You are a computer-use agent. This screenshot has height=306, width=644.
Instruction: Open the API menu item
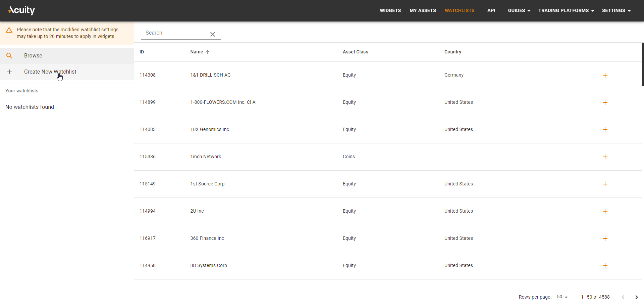[x=491, y=10]
